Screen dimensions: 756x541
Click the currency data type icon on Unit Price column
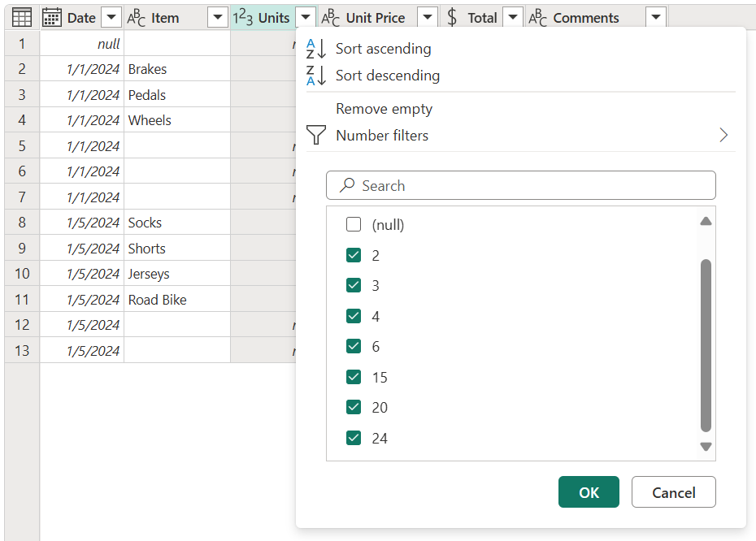pos(330,16)
